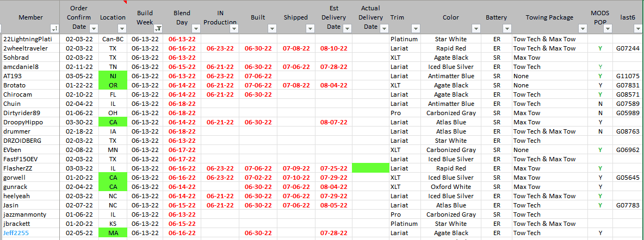Open the Member column sort filter button
Image resolution: width=644 pixels, height=240 pixels.
pyautogui.click(x=54, y=28)
